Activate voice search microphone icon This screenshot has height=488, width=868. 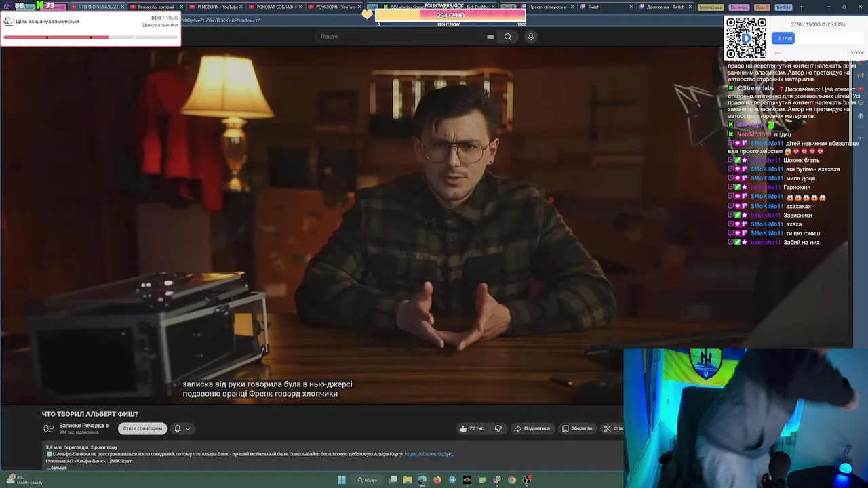(x=531, y=37)
